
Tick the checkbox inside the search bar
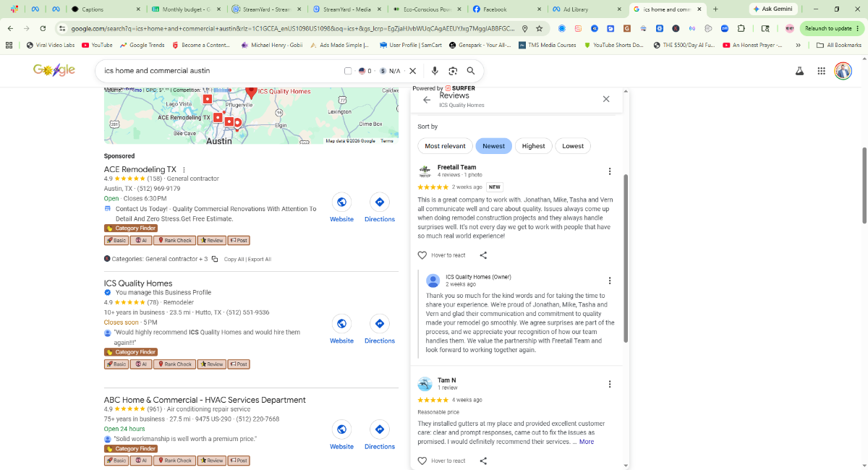click(348, 71)
